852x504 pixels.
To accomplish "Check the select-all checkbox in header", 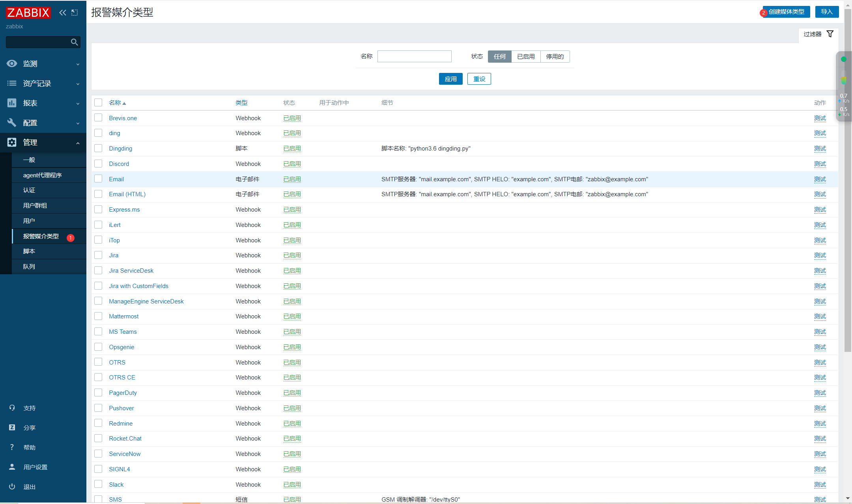I will [x=98, y=102].
